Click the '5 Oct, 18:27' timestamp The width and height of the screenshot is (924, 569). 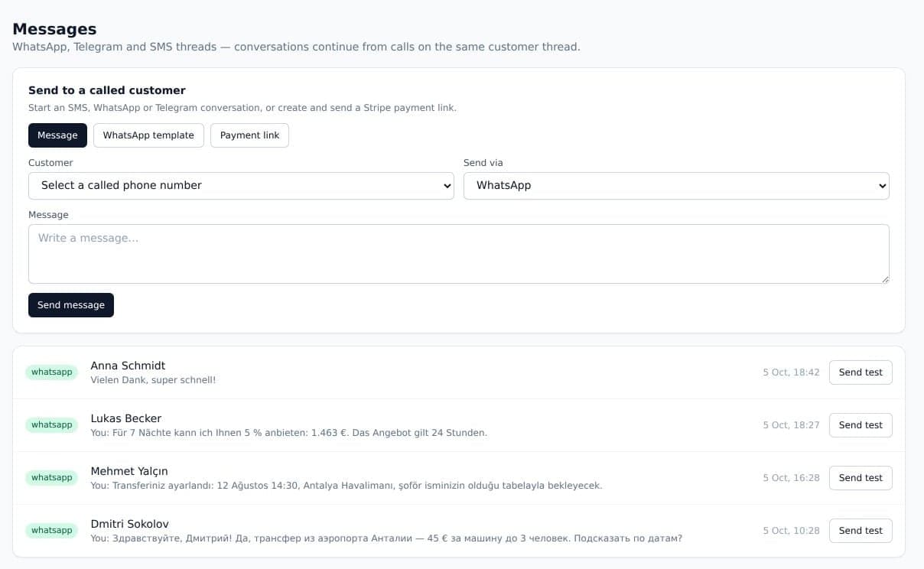pyautogui.click(x=791, y=425)
